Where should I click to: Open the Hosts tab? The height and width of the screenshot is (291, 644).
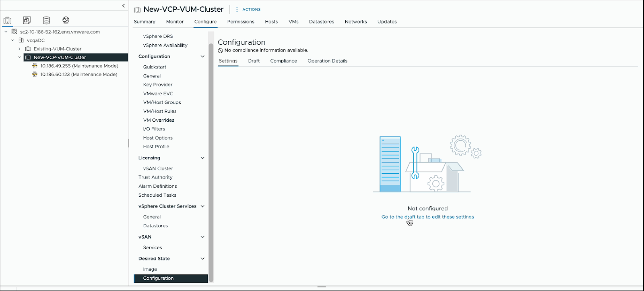click(x=271, y=22)
